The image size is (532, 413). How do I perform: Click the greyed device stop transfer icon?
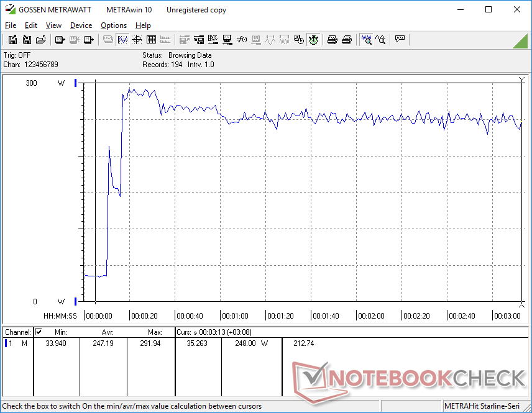(x=74, y=40)
